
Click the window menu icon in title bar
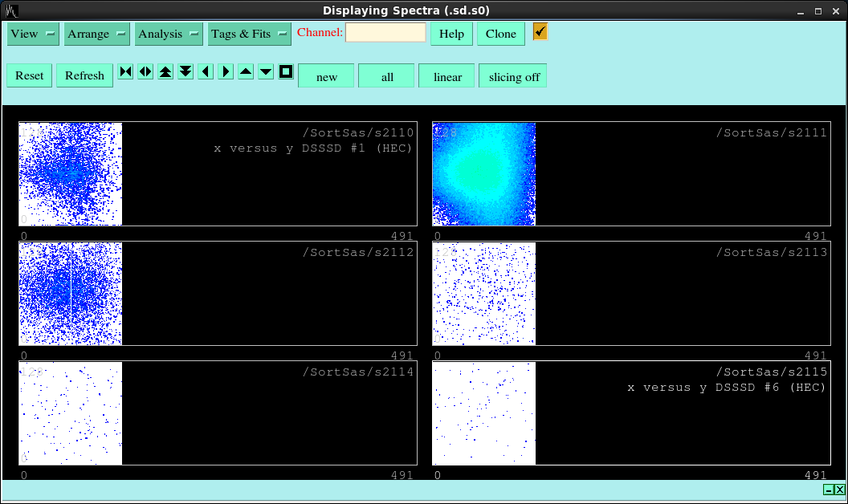11,10
